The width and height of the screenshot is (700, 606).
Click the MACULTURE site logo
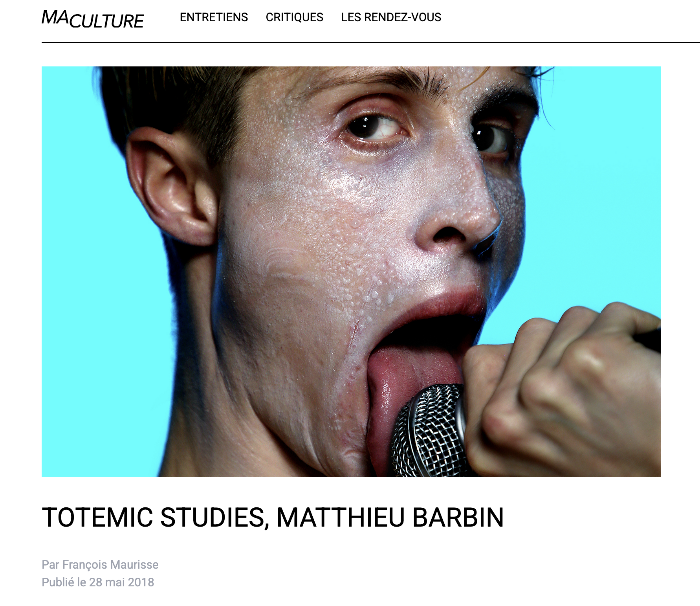click(93, 19)
